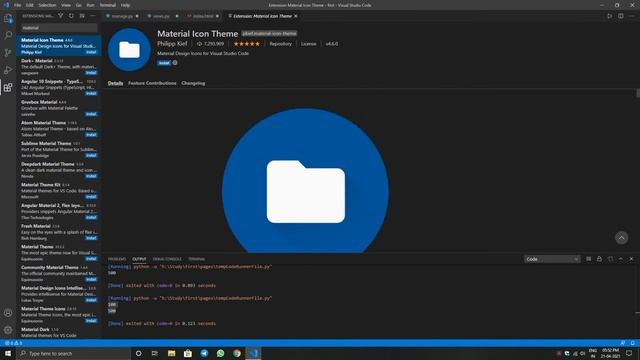Open Chrome from the taskbar

pos(237,353)
